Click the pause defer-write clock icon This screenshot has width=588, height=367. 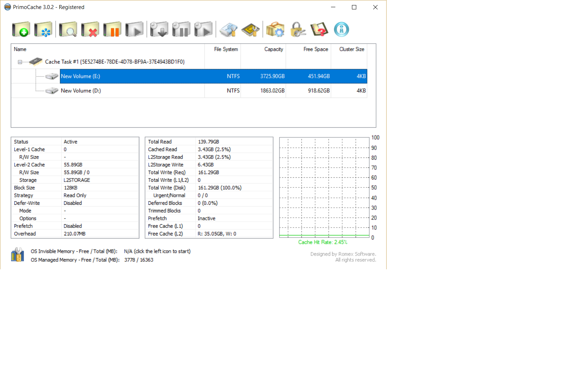(x=181, y=30)
